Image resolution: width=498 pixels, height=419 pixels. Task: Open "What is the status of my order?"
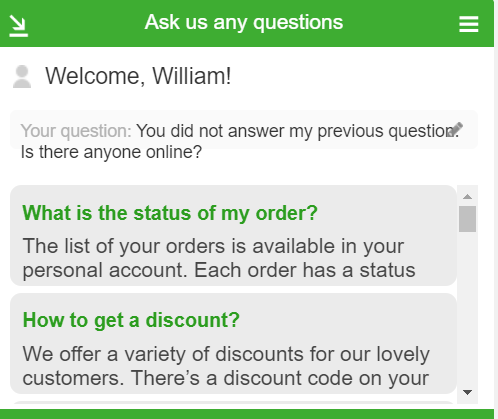(x=170, y=213)
